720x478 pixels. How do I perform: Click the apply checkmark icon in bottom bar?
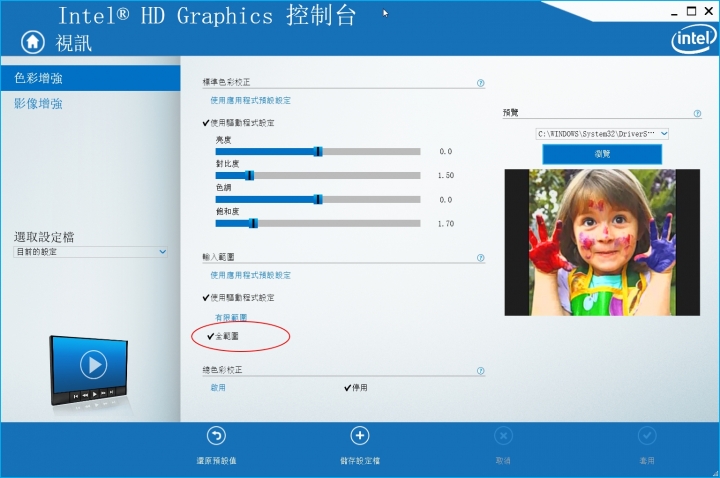(x=647, y=436)
